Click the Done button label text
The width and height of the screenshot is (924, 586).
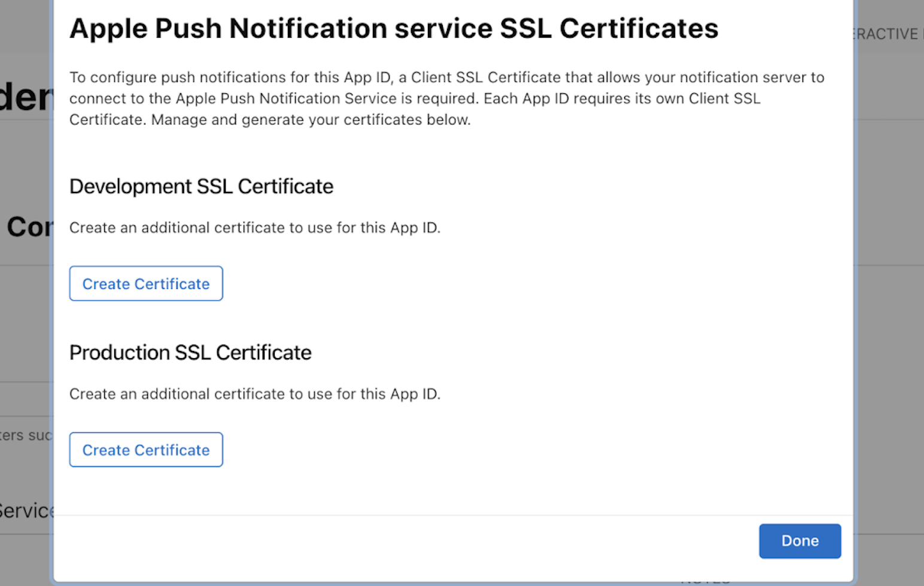coord(800,541)
